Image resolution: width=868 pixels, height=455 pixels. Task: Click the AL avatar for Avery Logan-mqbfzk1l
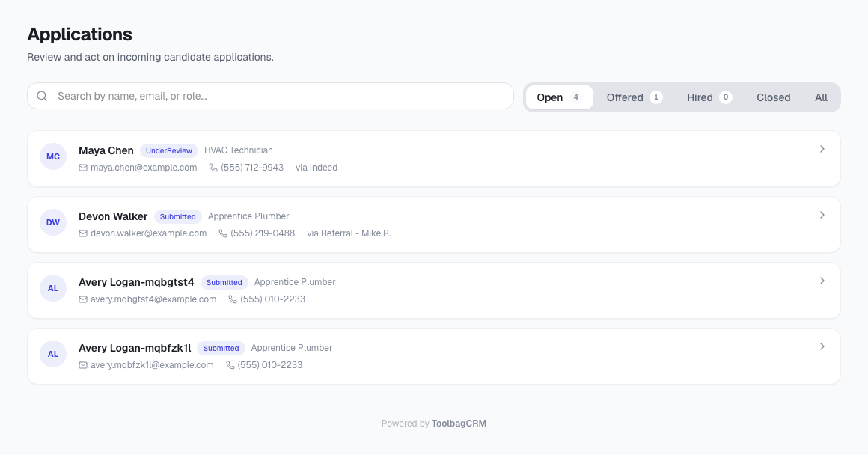53,354
